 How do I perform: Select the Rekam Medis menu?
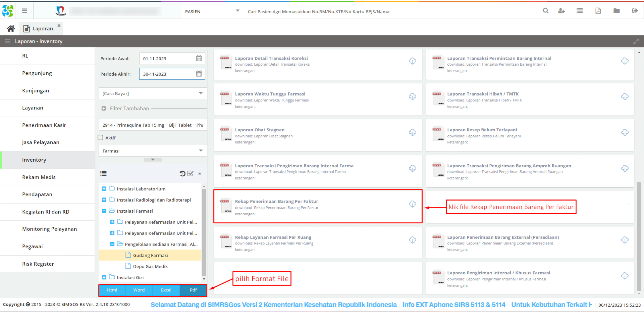[47, 177]
